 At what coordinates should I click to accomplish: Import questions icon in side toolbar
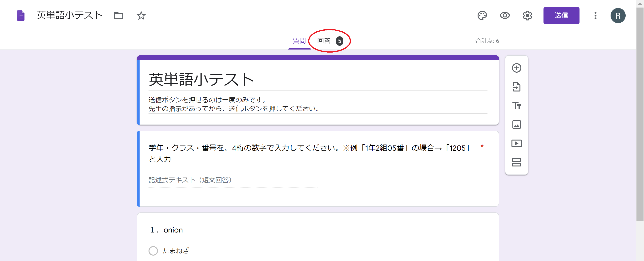(516, 87)
